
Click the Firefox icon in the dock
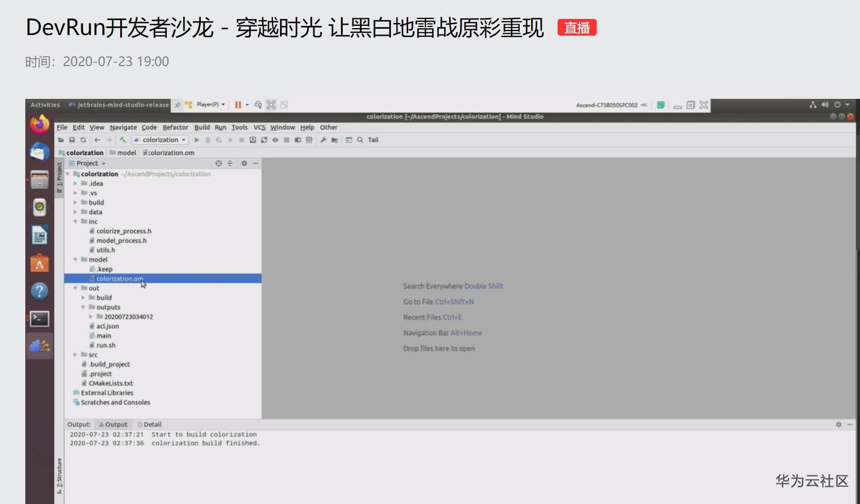(x=39, y=123)
